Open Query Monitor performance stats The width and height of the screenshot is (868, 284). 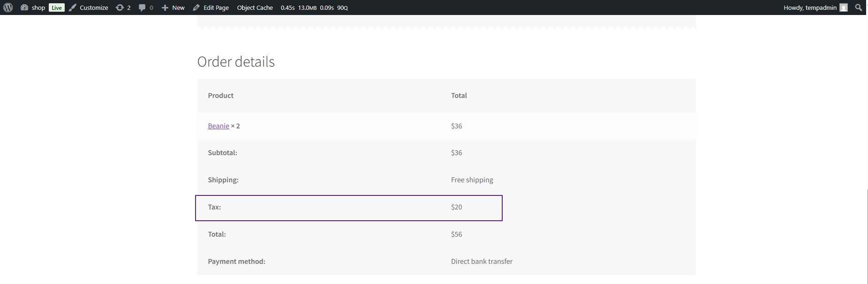(314, 7)
